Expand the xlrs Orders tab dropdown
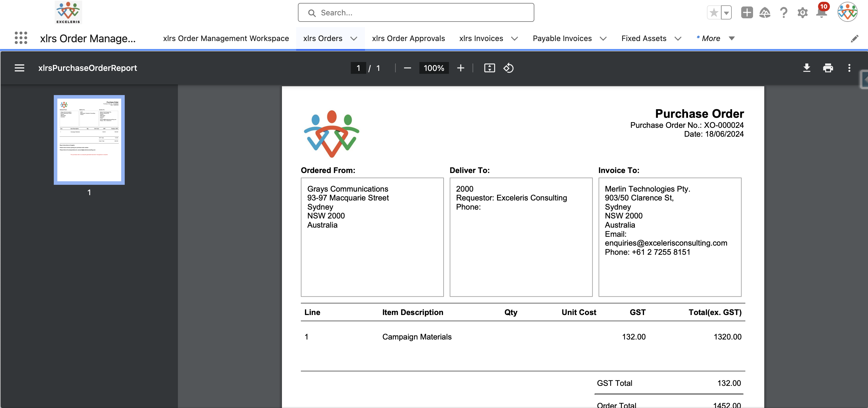 pyautogui.click(x=353, y=39)
